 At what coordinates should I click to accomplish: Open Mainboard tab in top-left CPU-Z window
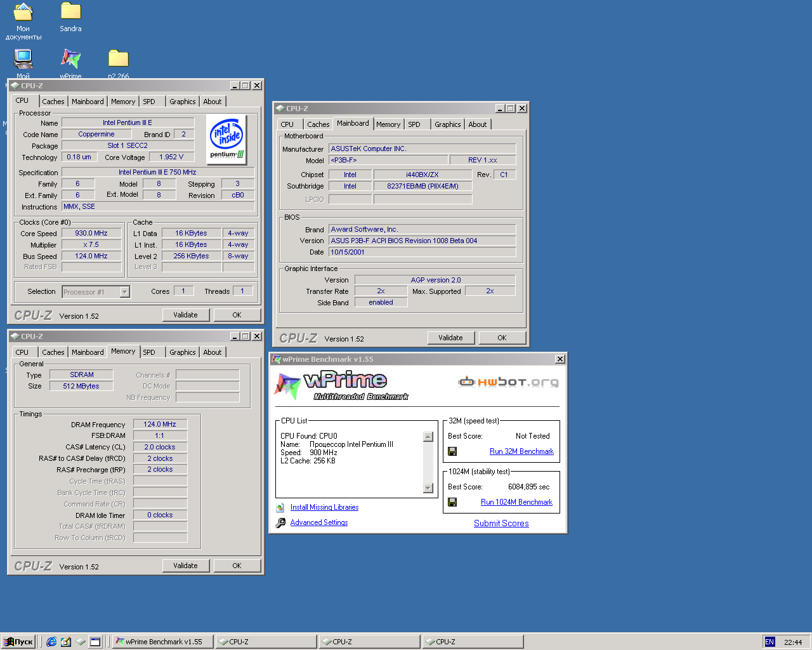(88, 102)
